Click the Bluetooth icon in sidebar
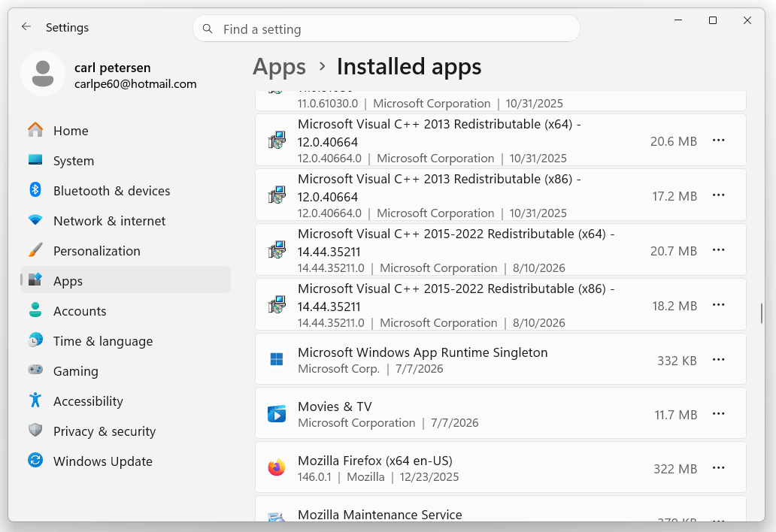Image resolution: width=776 pixels, height=532 pixels. point(35,189)
